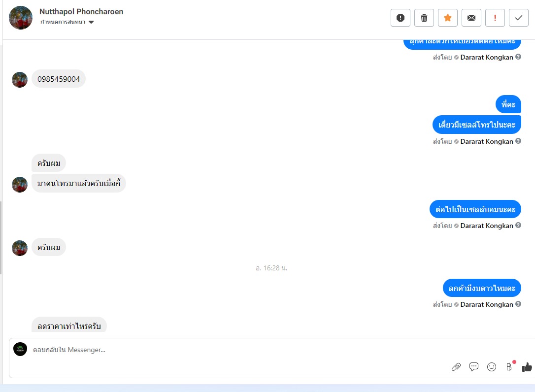Screen dimensions: 535x392
Task: Toggle the orange star follow-up flag
Action: pos(448,18)
